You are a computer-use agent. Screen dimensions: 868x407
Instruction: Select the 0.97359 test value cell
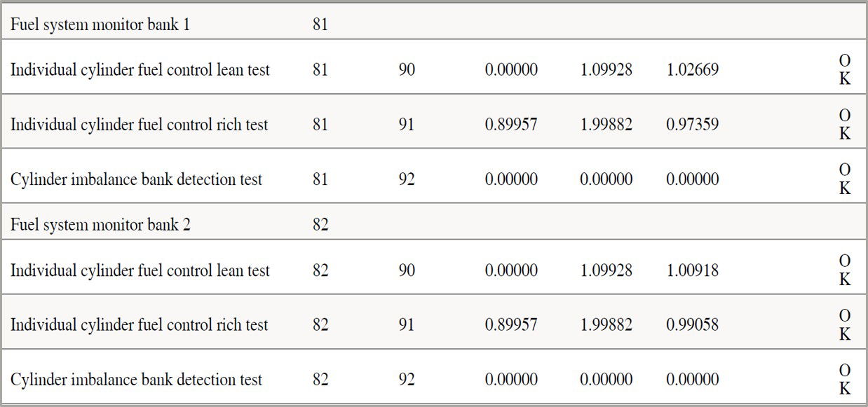pos(692,125)
